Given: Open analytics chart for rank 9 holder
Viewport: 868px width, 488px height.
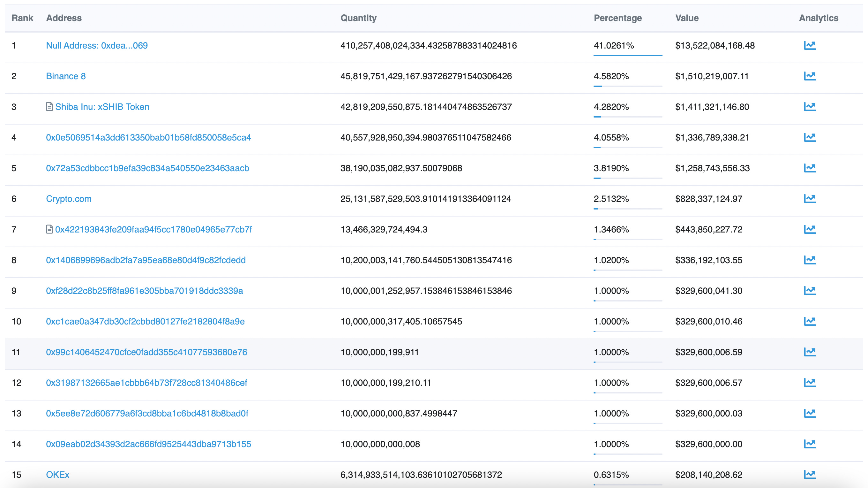Looking at the screenshot, I should click(x=810, y=291).
